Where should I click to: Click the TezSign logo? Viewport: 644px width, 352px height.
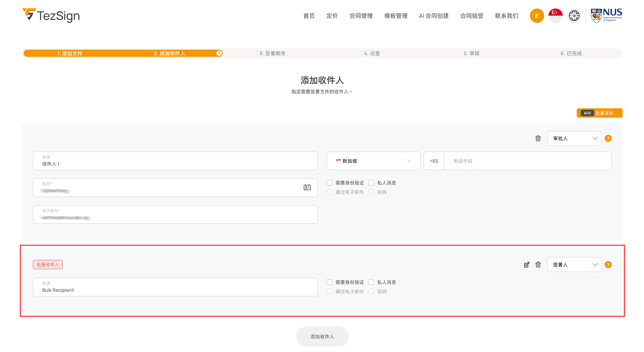pyautogui.click(x=51, y=15)
